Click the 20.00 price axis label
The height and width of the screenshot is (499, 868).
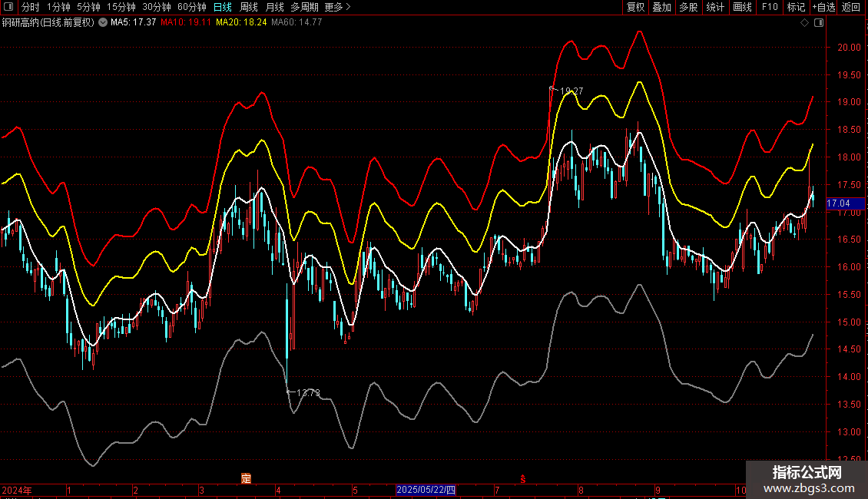[849, 48]
